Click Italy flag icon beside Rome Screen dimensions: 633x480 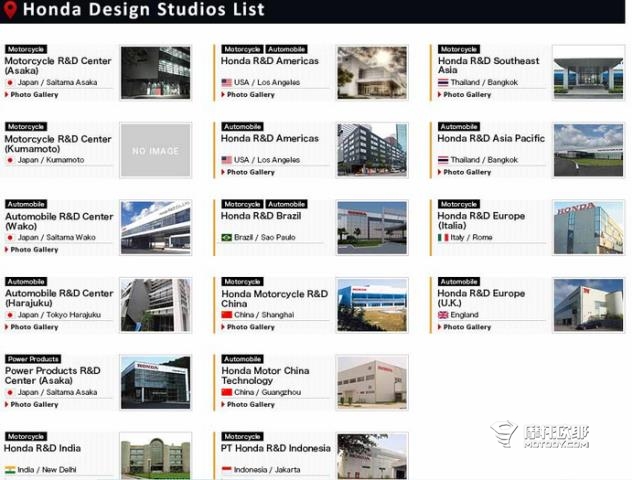pos(443,237)
